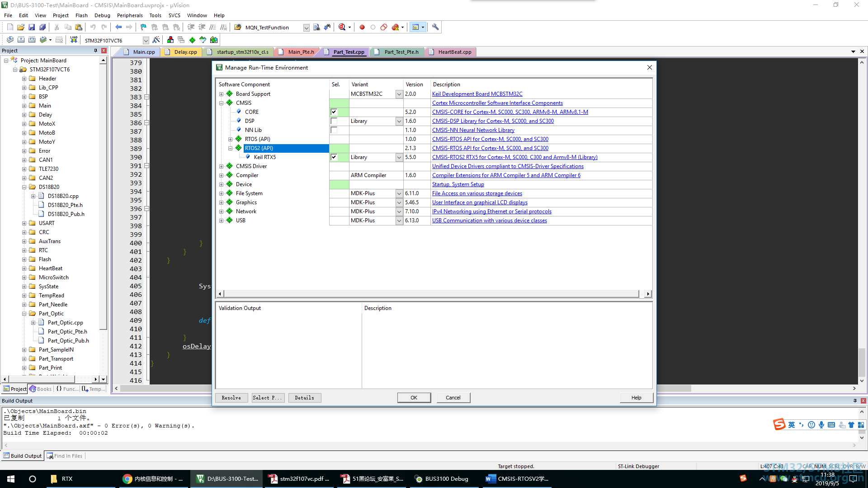The width and height of the screenshot is (868, 488).
Task: Click the Resolve button
Action: [231, 398]
